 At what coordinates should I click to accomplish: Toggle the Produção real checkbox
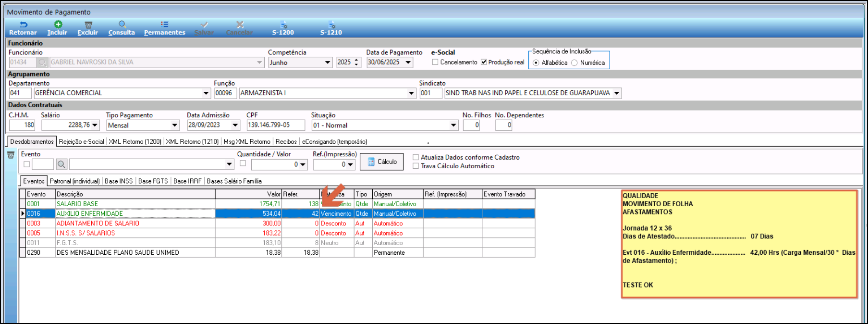click(484, 62)
